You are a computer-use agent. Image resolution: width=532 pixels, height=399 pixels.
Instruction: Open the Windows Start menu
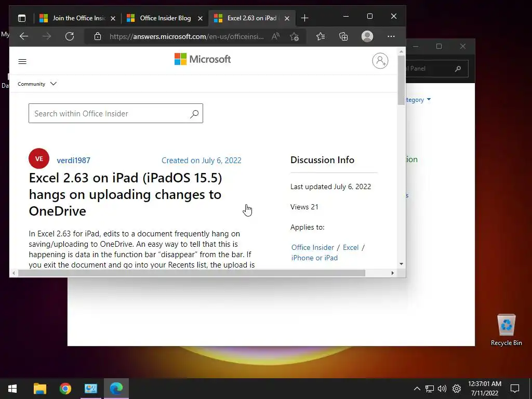[x=12, y=389]
